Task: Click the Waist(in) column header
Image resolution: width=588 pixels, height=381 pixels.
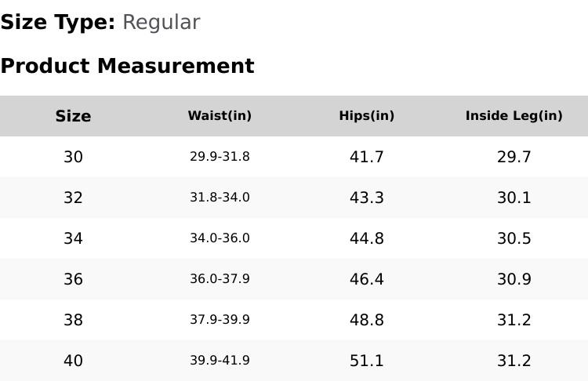Action: 220,116
